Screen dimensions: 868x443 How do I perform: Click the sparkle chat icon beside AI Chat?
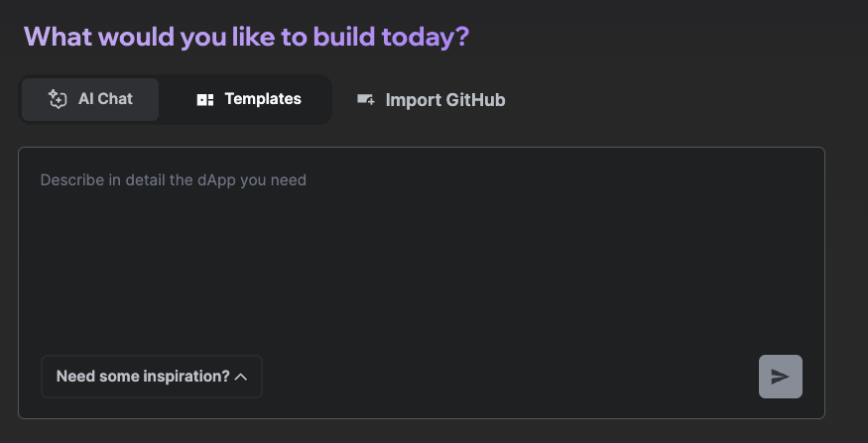coord(58,99)
